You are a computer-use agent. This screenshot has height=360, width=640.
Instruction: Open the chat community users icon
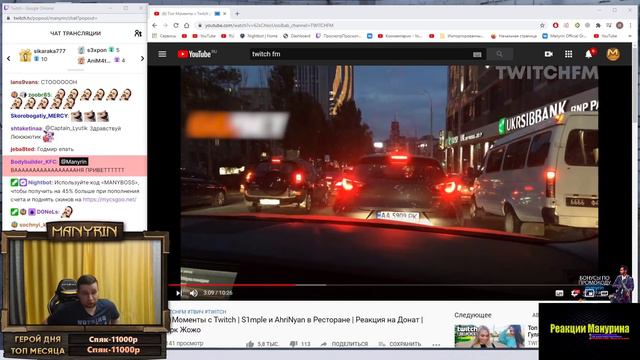coord(138,33)
